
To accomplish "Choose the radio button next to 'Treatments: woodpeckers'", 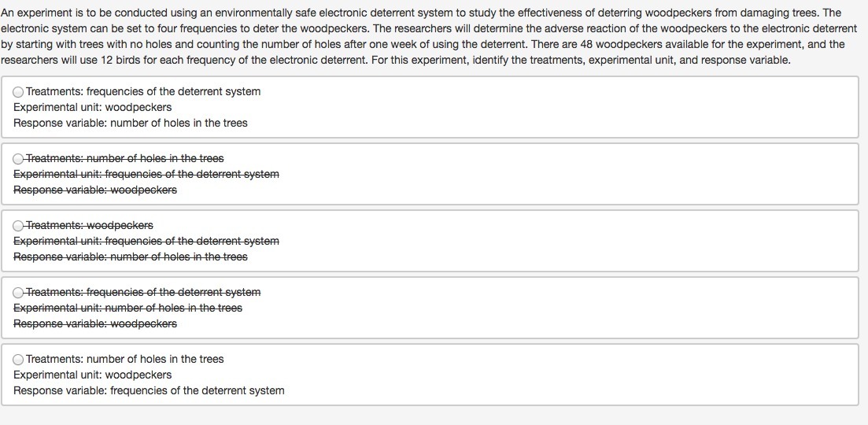I will pos(19,225).
